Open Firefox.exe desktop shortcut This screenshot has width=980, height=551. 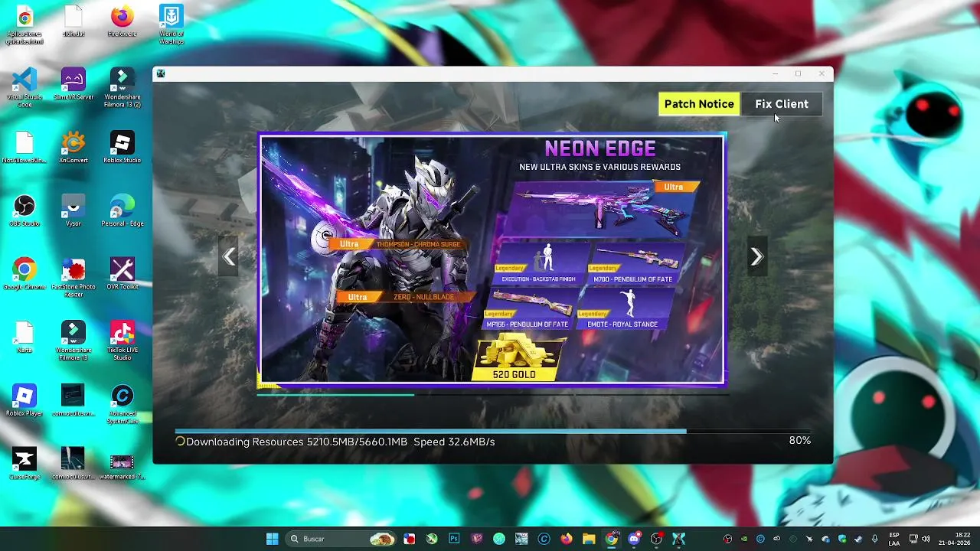coord(122,21)
